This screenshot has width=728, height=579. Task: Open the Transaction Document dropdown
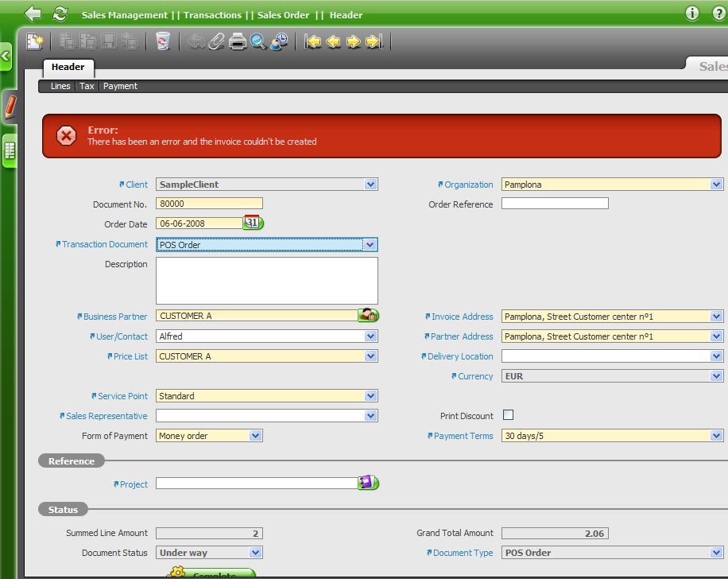[x=370, y=245]
